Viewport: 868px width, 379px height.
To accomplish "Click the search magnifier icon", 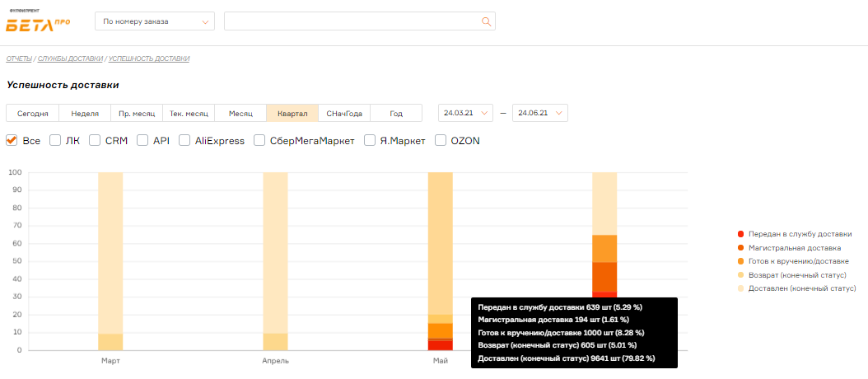I will 486,21.
